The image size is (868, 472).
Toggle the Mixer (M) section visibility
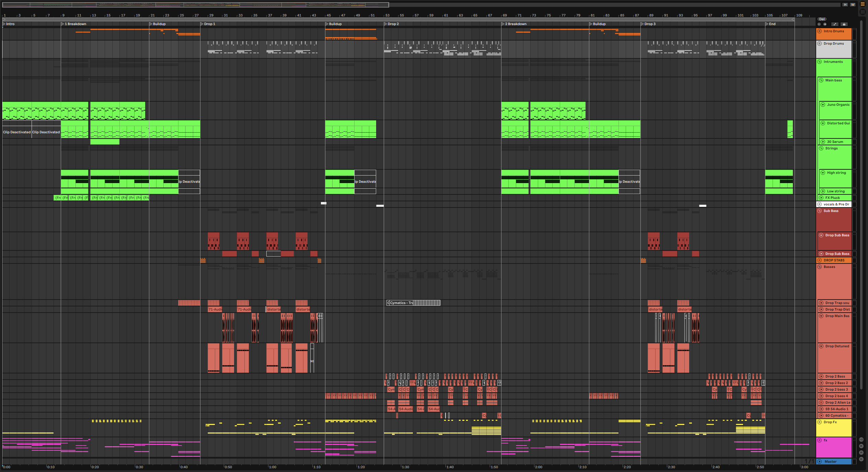point(861,453)
